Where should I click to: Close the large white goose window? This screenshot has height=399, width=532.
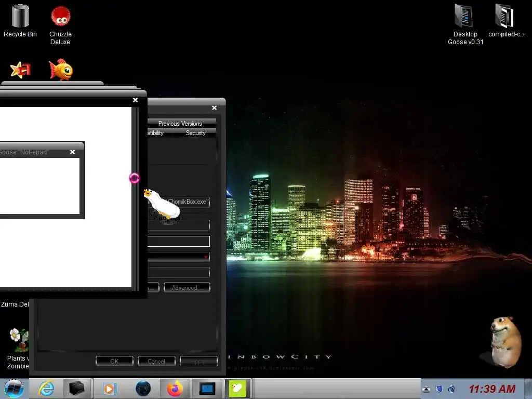coord(136,100)
